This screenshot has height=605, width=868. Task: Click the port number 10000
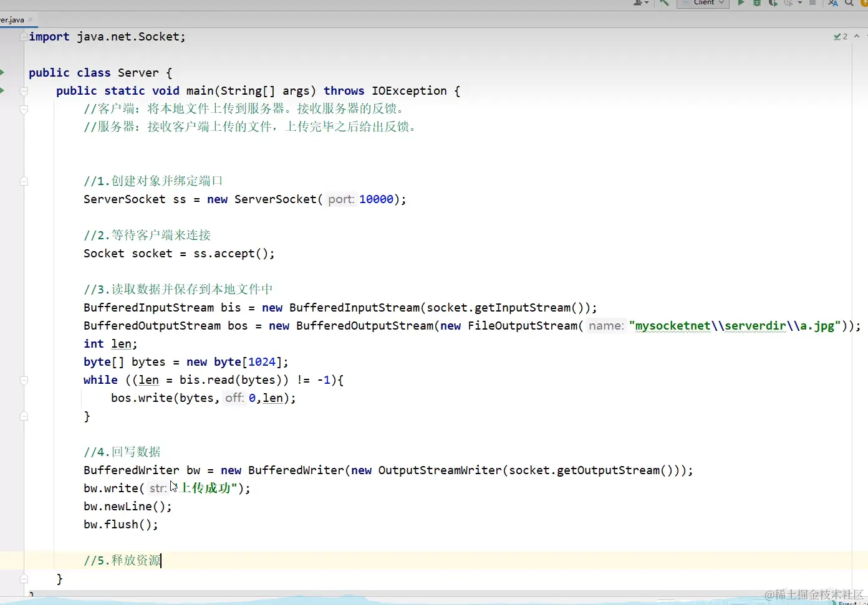coord(376,199)
